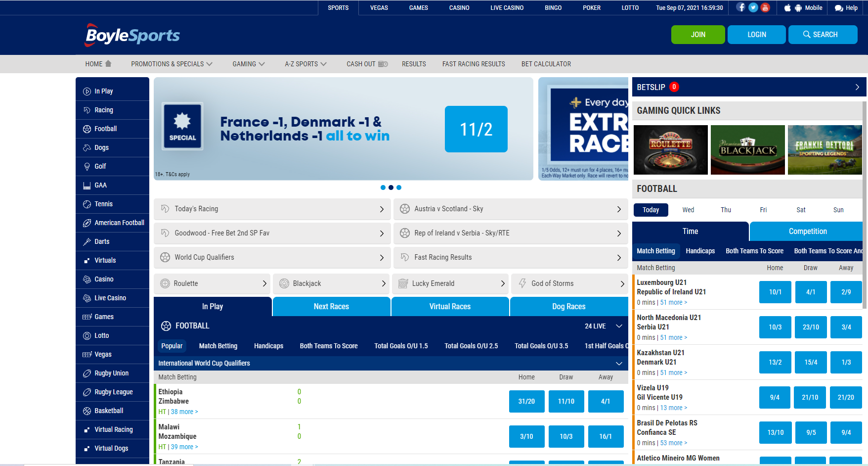Click the Home icon in navigation bar

(108, 63)
